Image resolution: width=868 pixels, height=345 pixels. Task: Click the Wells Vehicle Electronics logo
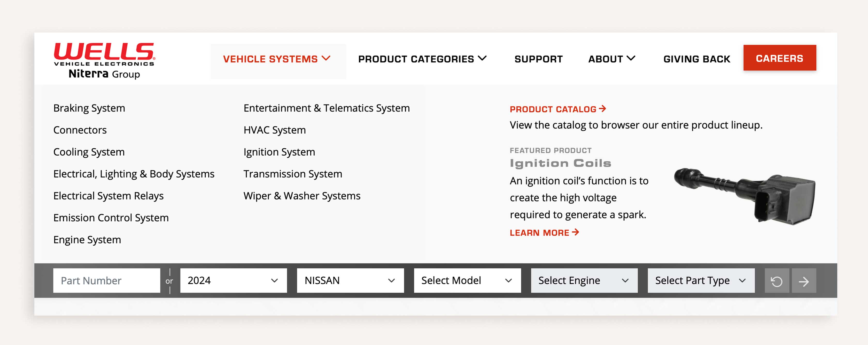[104, 61]
